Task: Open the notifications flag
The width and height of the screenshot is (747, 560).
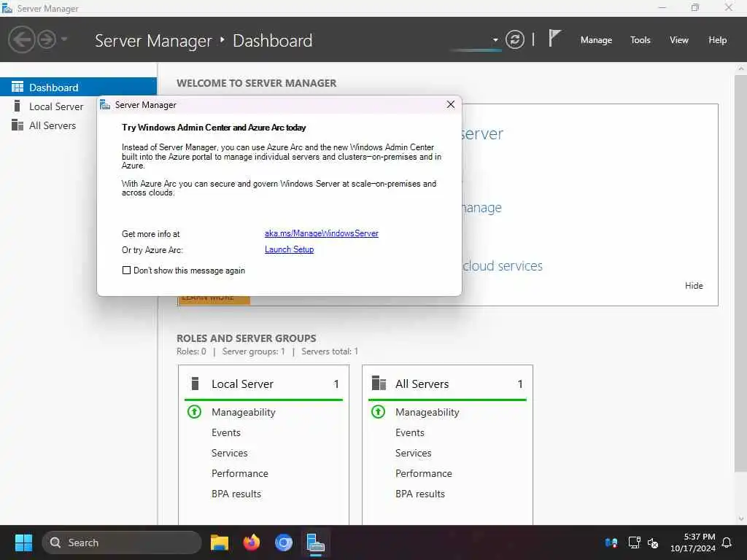Action: (x=554, y=38)
